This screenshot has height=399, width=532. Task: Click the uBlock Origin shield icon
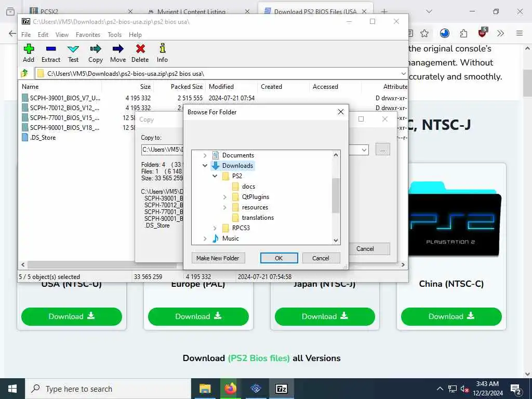[482, 33]
